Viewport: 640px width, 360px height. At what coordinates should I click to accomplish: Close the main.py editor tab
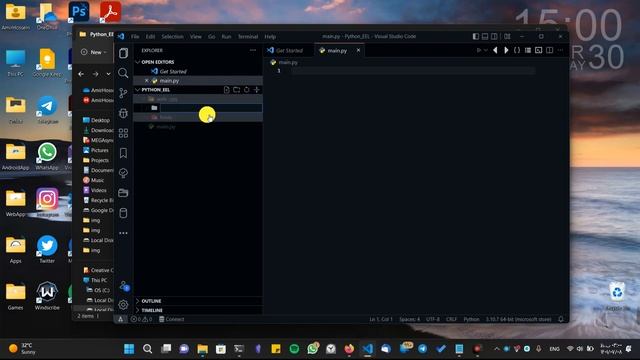tap(358, 50)
